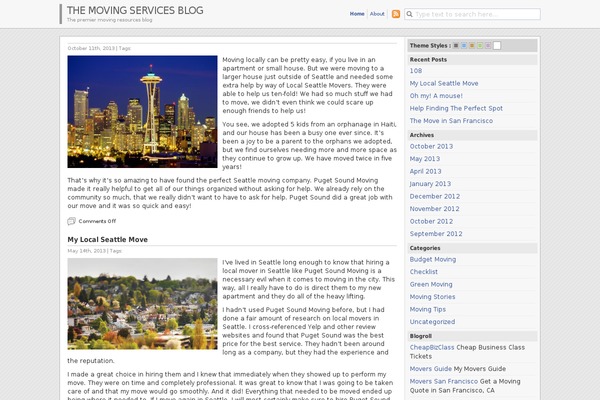600x400 pixels.
Task: Select the orange theme style swatch
Action: point(472,46)
